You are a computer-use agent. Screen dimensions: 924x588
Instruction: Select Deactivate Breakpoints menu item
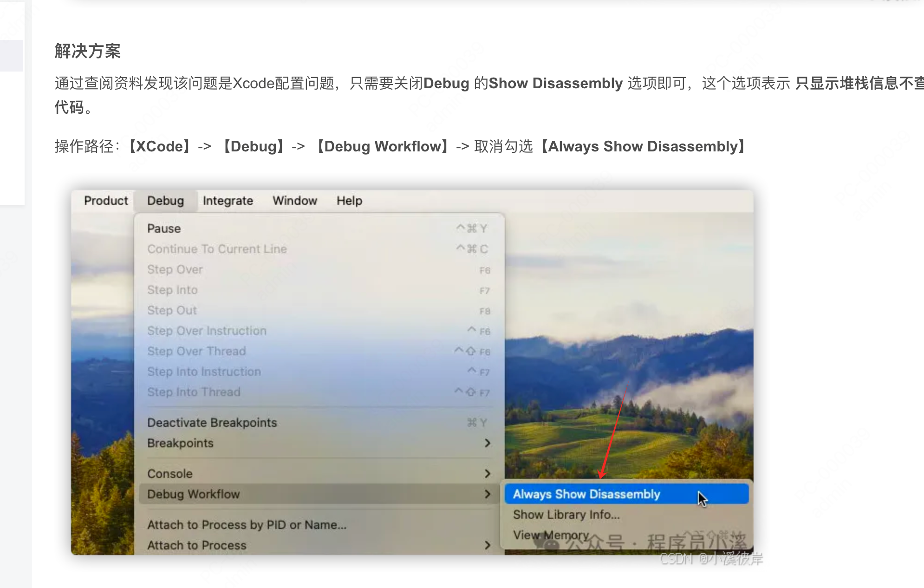pos(212,423)
